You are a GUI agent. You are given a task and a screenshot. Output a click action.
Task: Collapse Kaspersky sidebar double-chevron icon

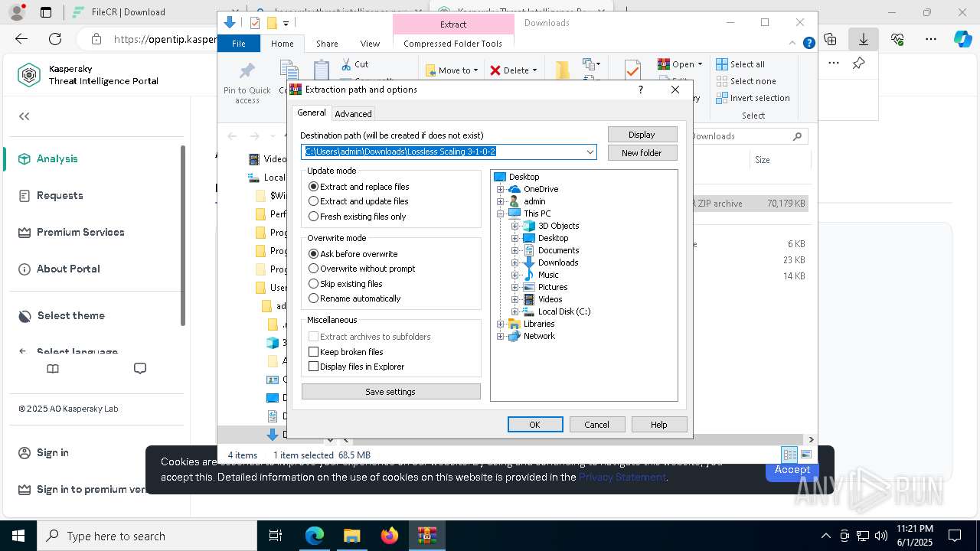click(24, 116)
